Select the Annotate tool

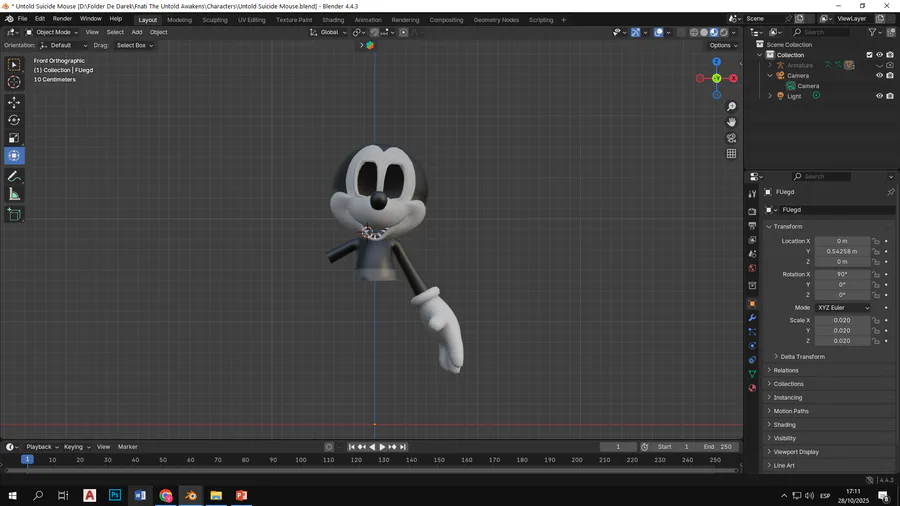[14, 177]
